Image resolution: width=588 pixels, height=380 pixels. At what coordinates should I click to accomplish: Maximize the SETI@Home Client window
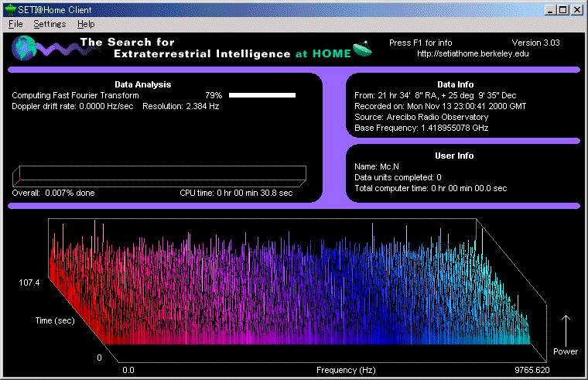click(x=562, y=9)
